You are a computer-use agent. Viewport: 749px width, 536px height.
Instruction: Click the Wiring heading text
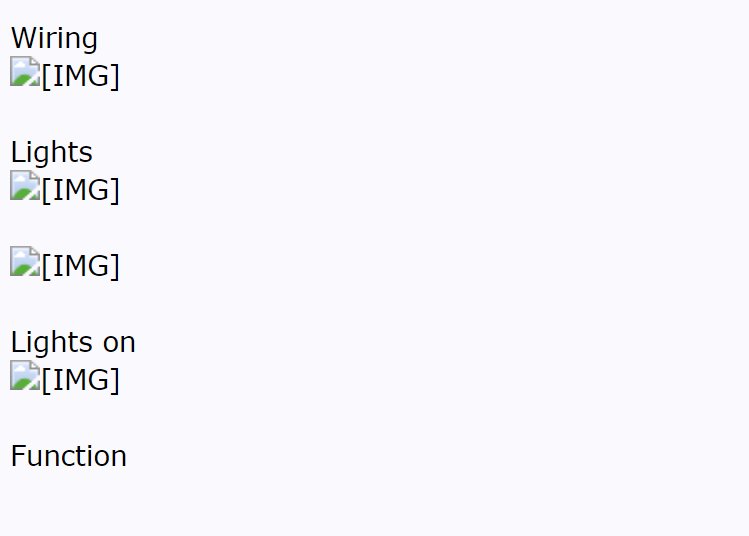point(54,38)
